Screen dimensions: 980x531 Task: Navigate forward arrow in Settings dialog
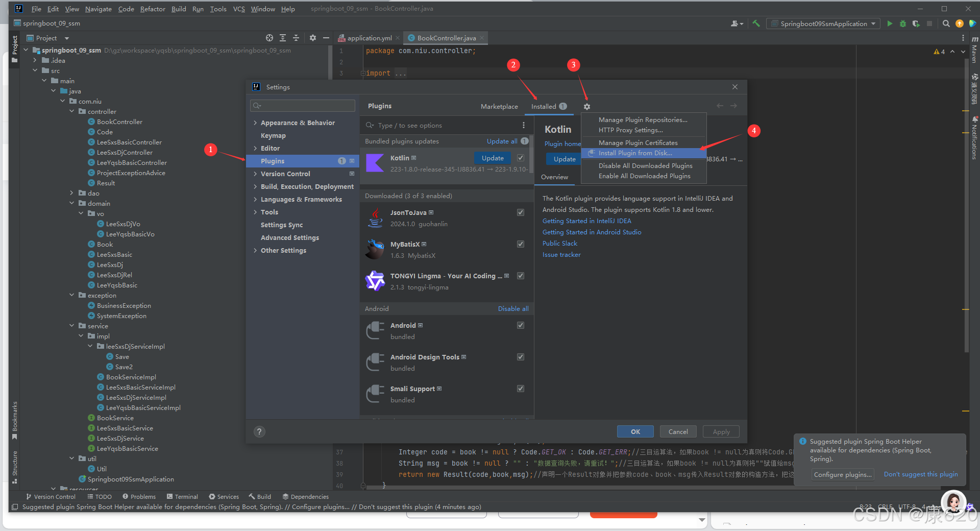tap(733, 106)
